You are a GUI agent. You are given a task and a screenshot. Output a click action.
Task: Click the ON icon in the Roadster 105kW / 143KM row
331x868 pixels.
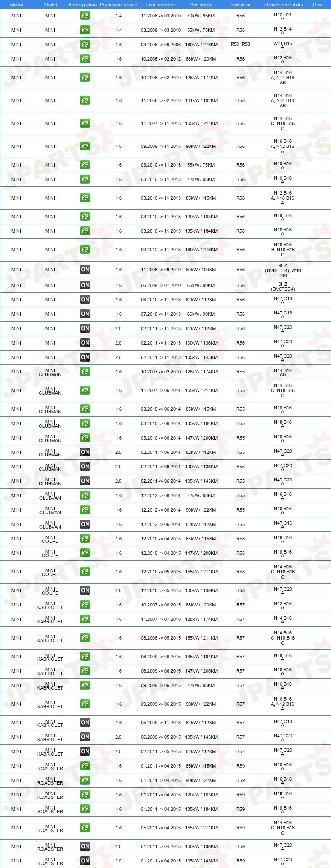(85, 861)
